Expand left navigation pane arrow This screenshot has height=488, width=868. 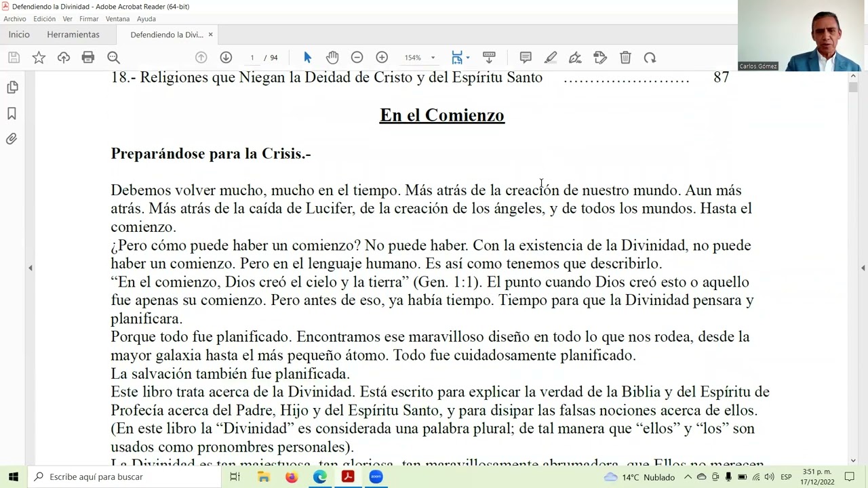(30, 268)
